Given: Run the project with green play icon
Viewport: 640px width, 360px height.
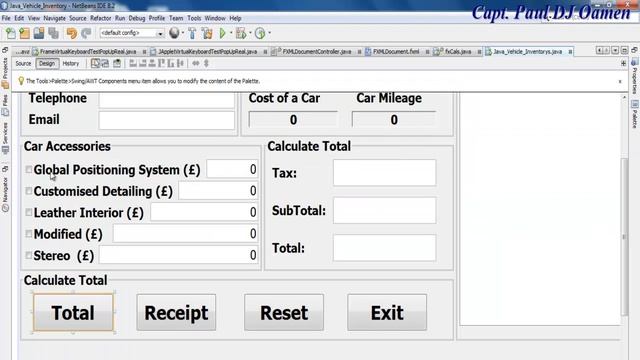Looking at the screenshot, I should click(x=222, y=33).
